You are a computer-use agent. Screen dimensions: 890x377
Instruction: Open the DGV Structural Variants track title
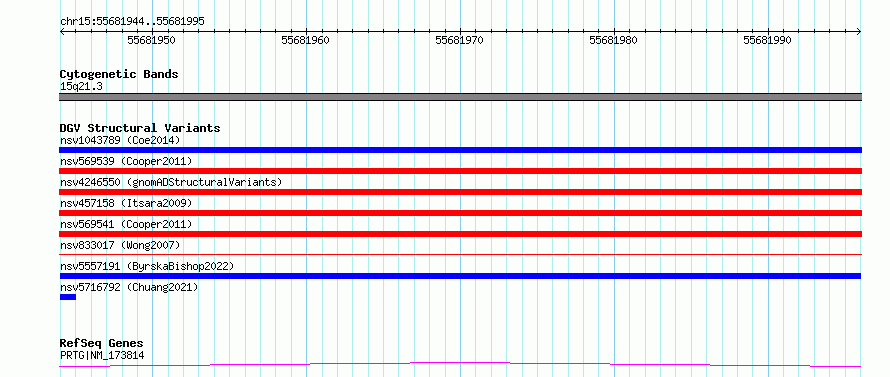[140, 128]
